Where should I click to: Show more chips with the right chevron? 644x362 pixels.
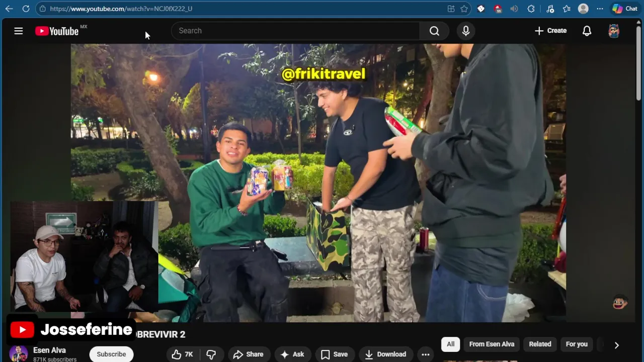616,345
